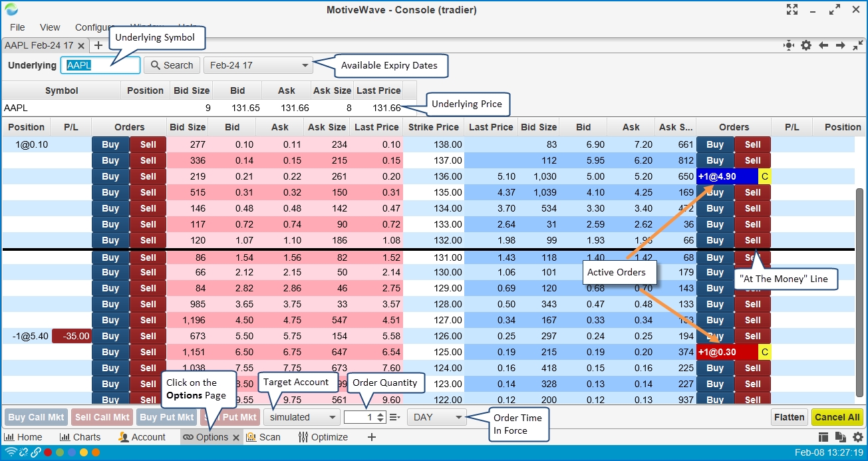Switch to the Optimize page tab
The height and width of the screenshot is (461, 868).
[323, 437]
